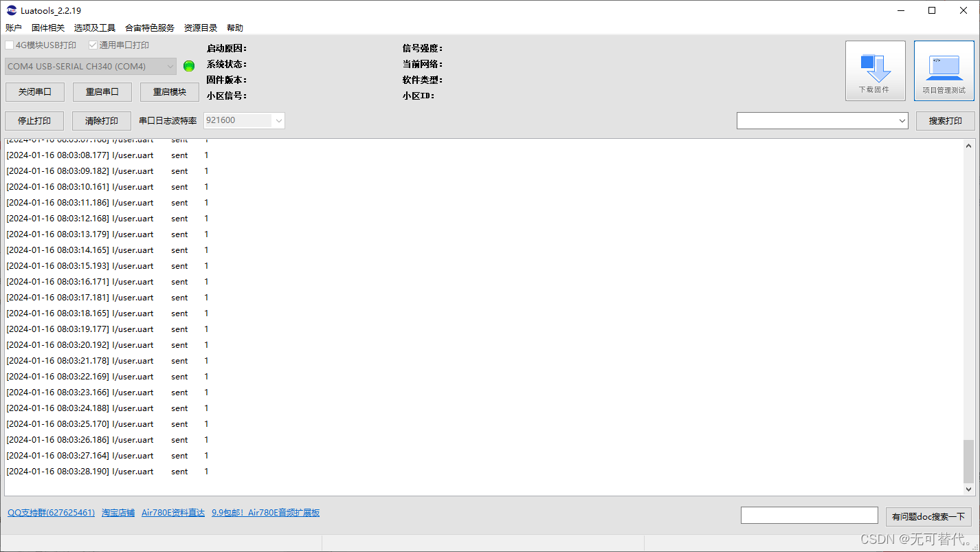Click the 清除打印 button
This screenshot has height=552, width=980.
[x=102, y=121]
